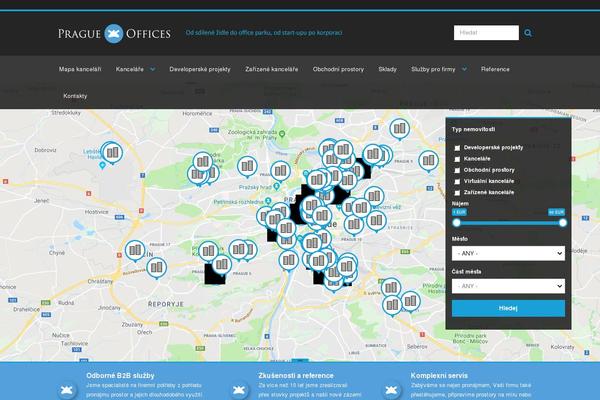Click office marker near Chýně on the left
Screen dimensions: 600x400
point(135,251)
